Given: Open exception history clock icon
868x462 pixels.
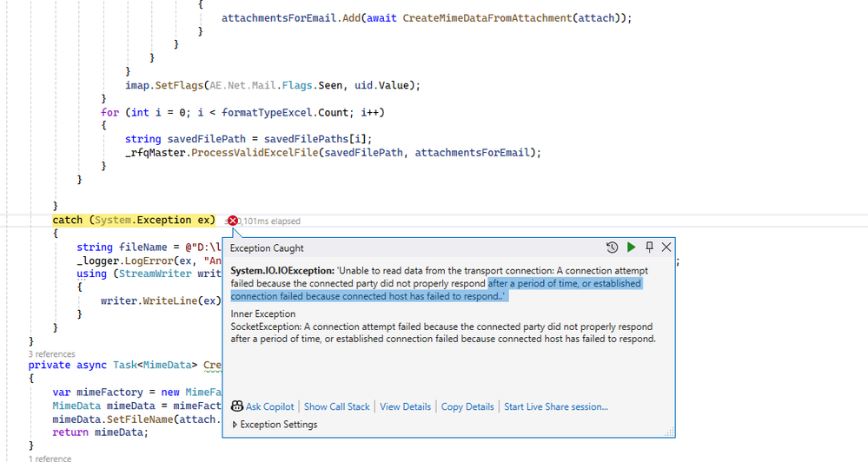Looking at the screenshot, I should [x=612, y=247].
